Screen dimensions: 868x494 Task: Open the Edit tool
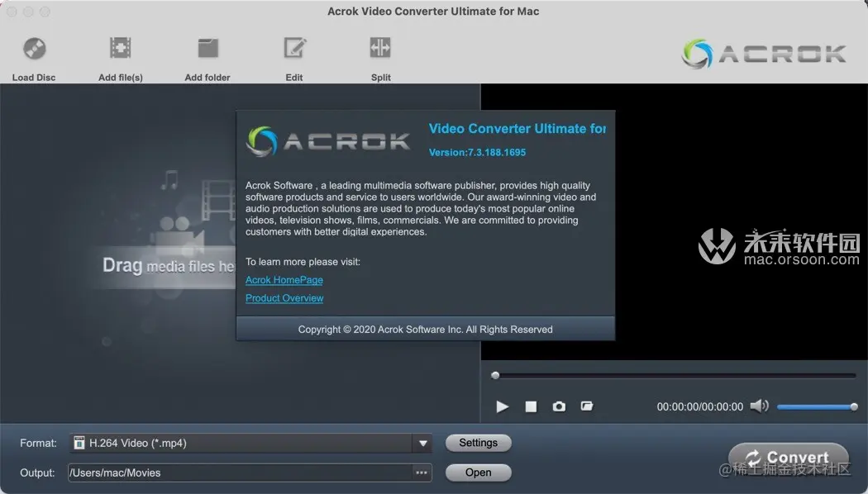pos(294,48)
